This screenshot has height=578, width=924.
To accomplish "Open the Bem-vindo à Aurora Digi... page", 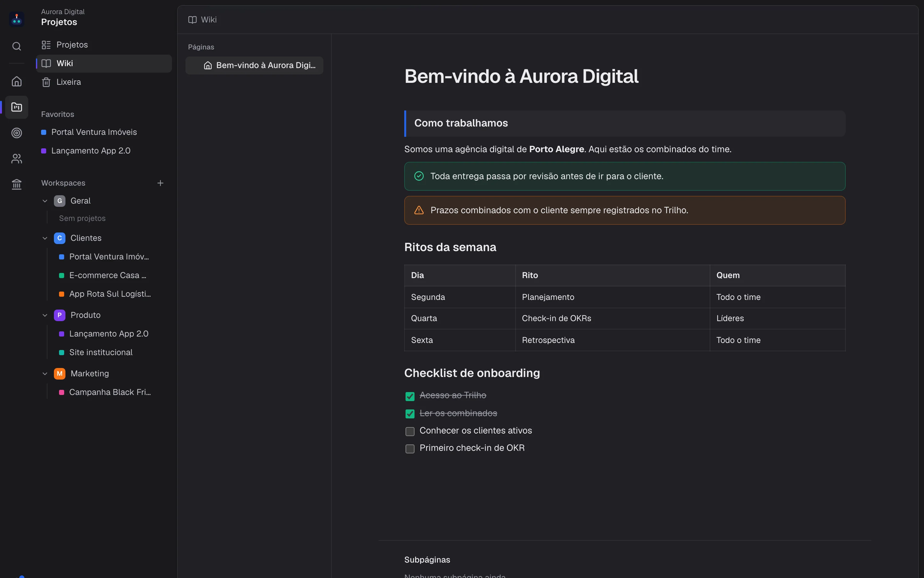I will pyautogui.click(x=254, y=66).
